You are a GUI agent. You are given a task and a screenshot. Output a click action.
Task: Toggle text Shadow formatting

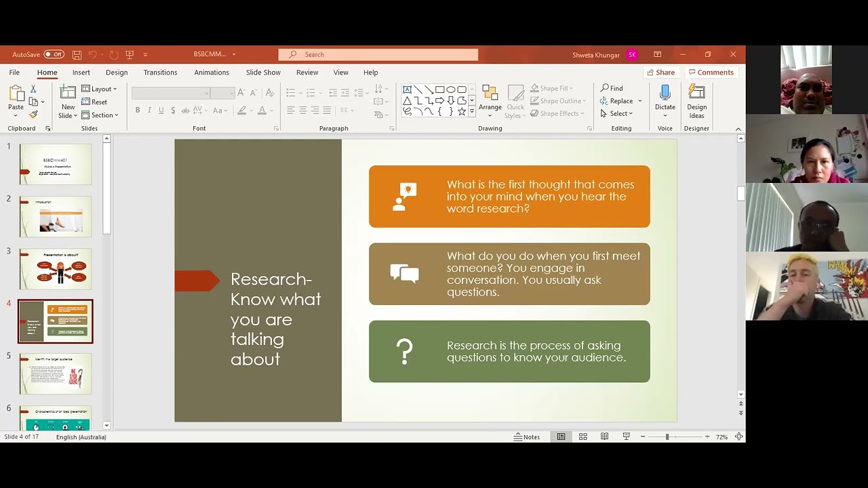coord(173,110)
